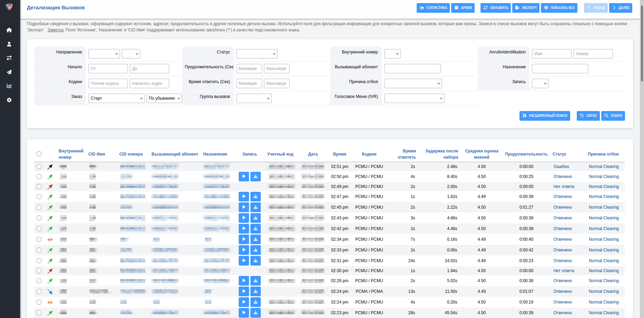Focus the Начало От date field
The width and height of the screenshot is (644, 318).
[x=108, y=69]
